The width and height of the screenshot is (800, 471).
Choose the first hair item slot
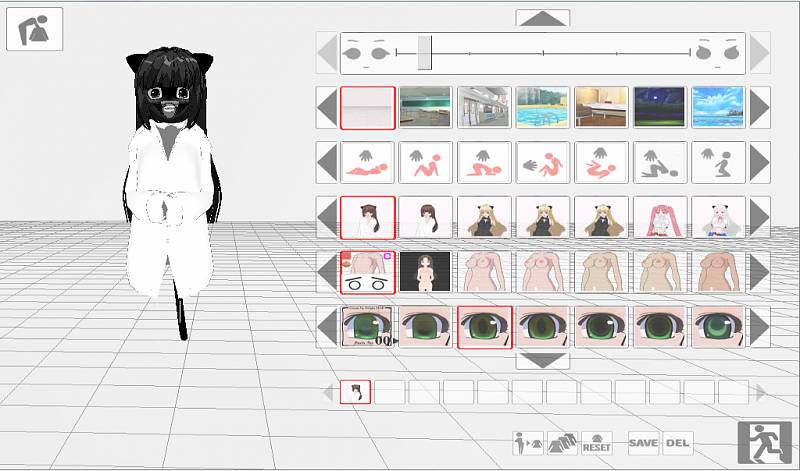pos(355,392)
